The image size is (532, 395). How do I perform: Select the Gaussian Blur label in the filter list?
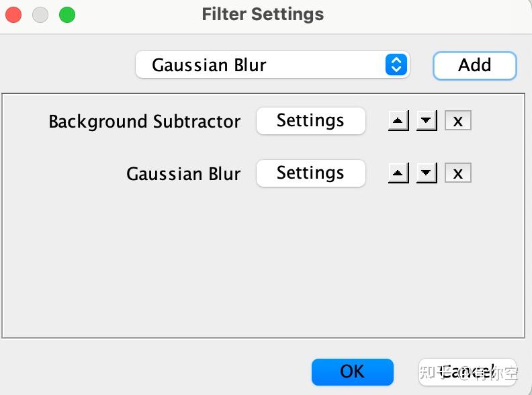point(183,174)
